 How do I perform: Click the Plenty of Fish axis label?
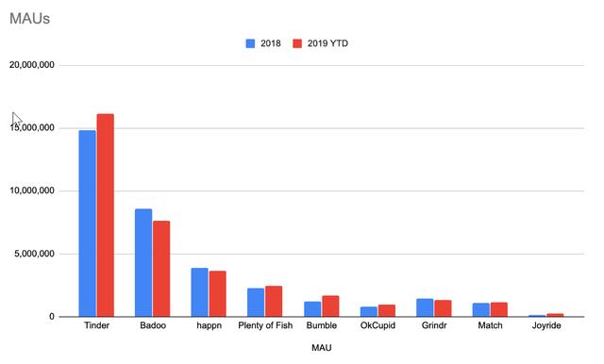coord(265,325)
